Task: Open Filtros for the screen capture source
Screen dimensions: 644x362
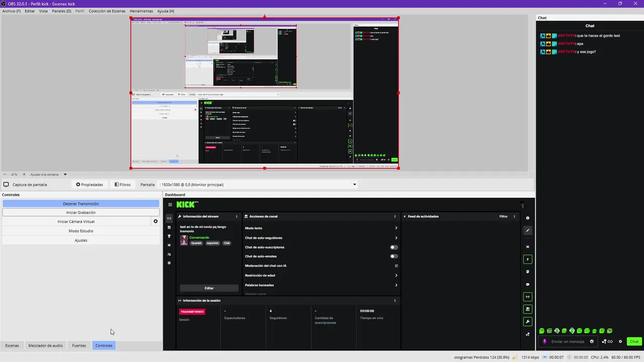Action: click(122, 185)
